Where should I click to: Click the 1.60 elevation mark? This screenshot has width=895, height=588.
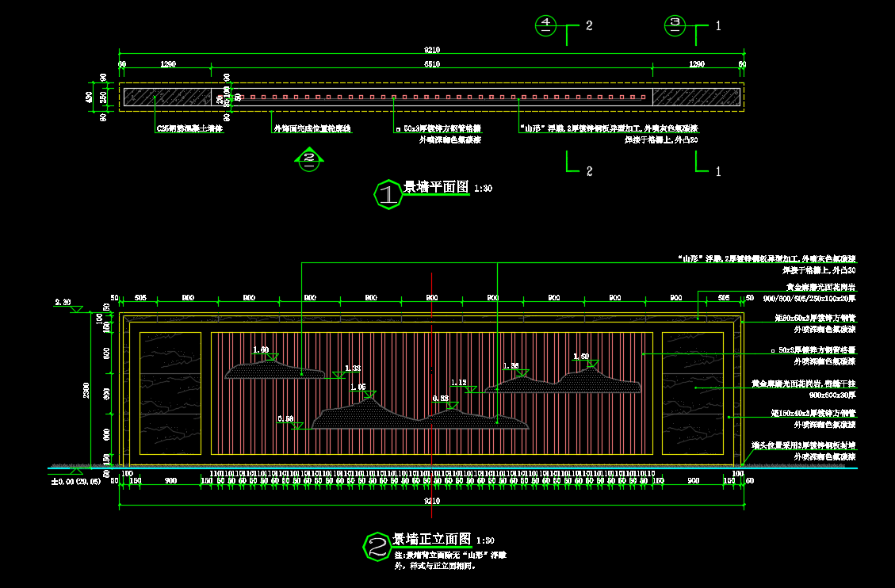tap(261, 349)
